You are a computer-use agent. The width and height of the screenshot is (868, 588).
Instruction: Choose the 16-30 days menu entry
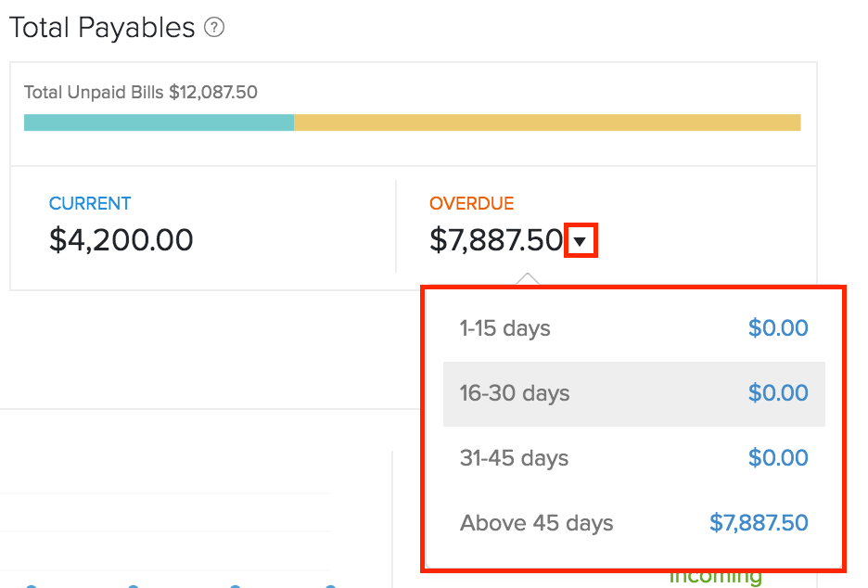point(515,393)
